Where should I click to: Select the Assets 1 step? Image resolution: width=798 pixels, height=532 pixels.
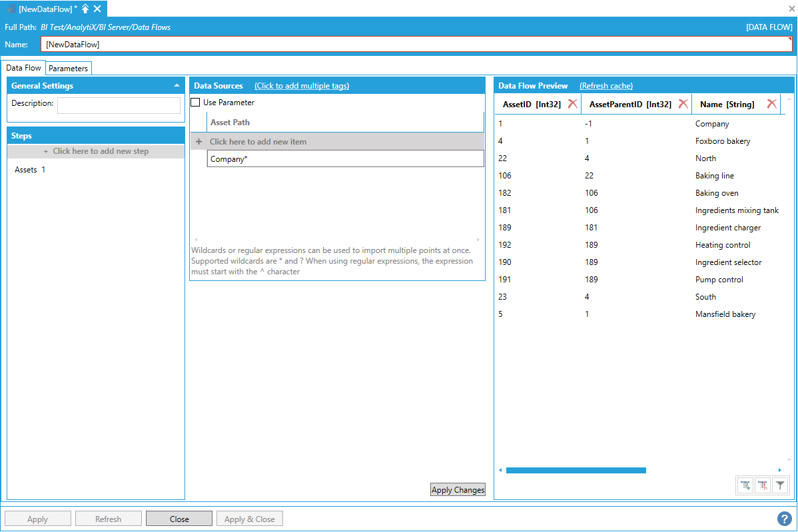click(30, 170)
